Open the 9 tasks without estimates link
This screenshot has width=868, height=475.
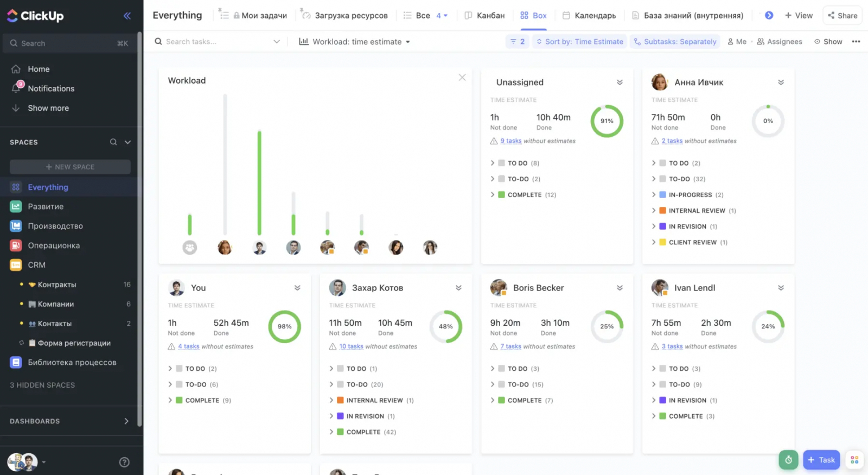[510, 141]
